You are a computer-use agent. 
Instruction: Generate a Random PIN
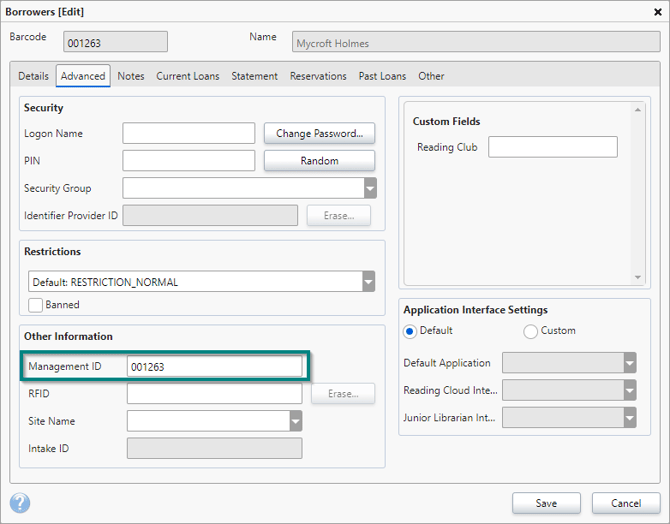point(319,161)
